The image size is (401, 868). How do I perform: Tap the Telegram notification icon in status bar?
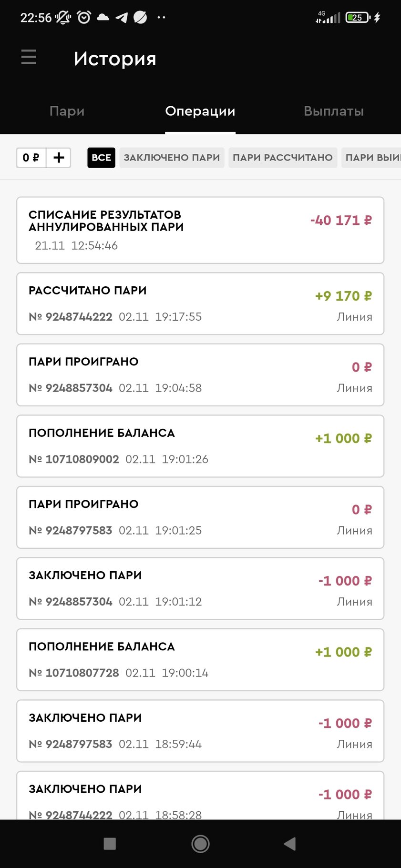coord(122,18)
